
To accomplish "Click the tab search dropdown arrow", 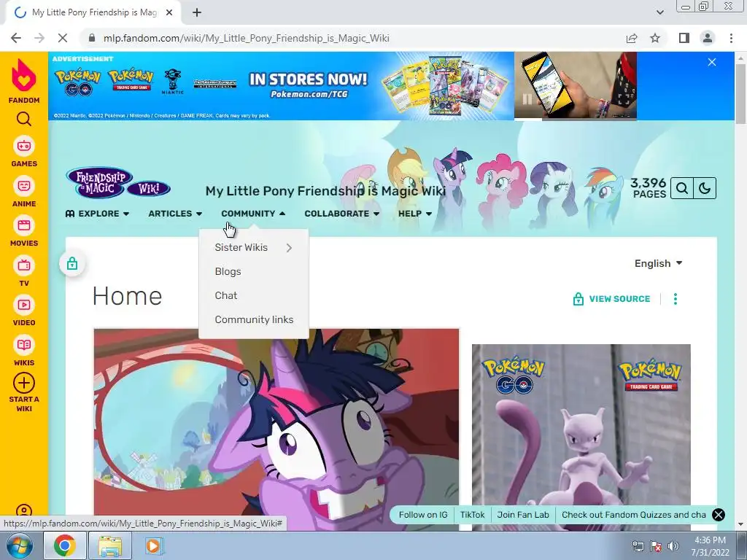I will click(659, 12).
